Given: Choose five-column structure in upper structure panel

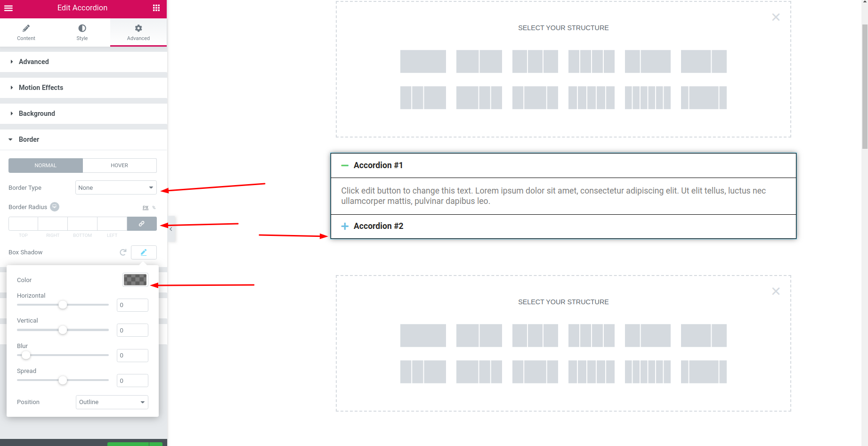Looking at the screenshot, I should point(591,98).
